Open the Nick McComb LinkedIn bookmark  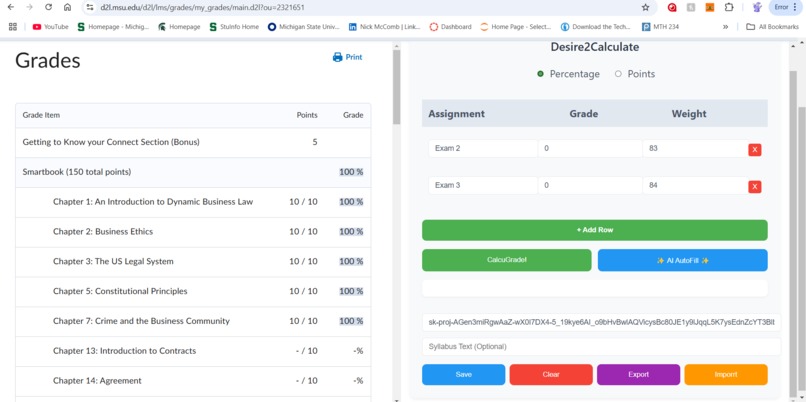(384, 27)
